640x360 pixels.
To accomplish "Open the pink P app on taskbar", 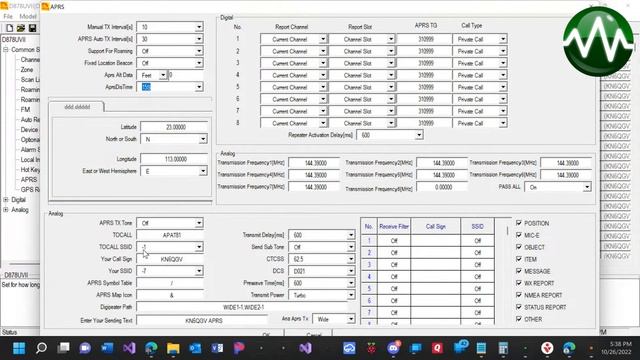I will pyautogui.click(x=239, y=348).
